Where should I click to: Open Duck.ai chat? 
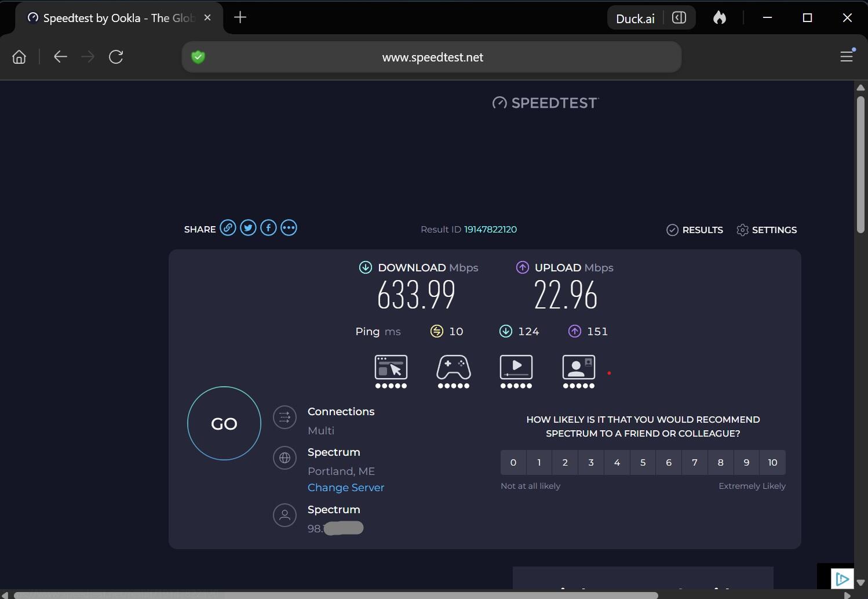[635, 19]
